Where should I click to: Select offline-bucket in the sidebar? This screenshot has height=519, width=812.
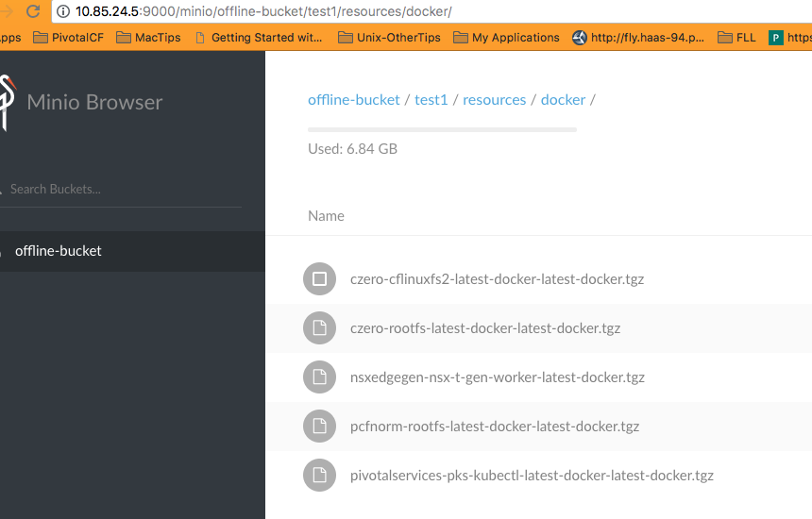[x=132, y=251]
